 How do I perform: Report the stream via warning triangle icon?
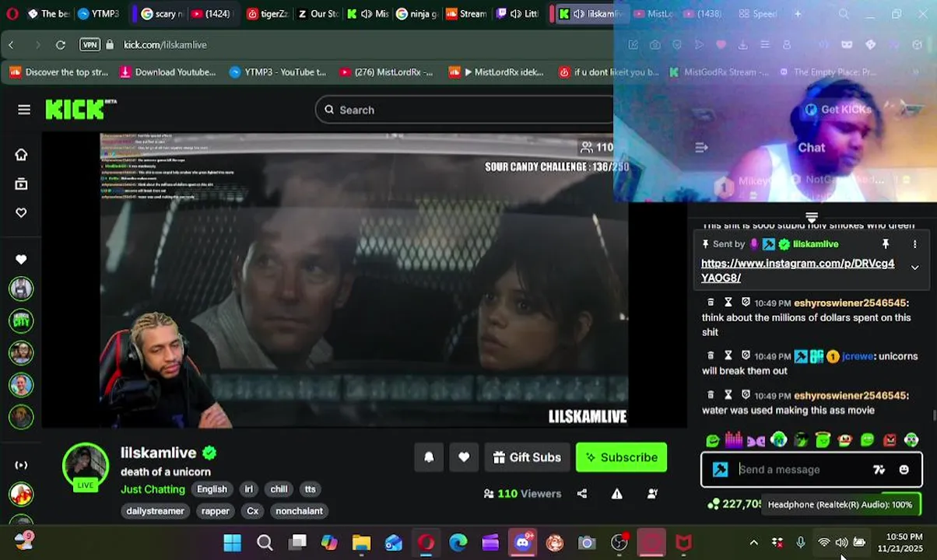[x=617, y=494]
